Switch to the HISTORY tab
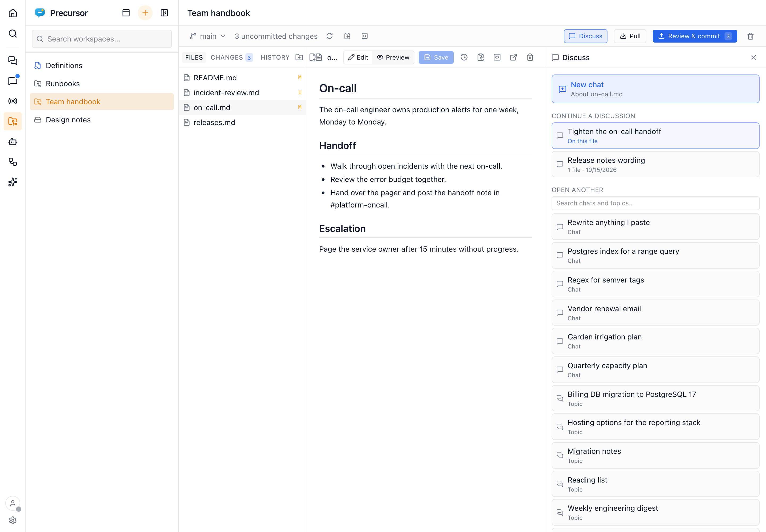Screen dimensions: 766x532 (275, 57)
